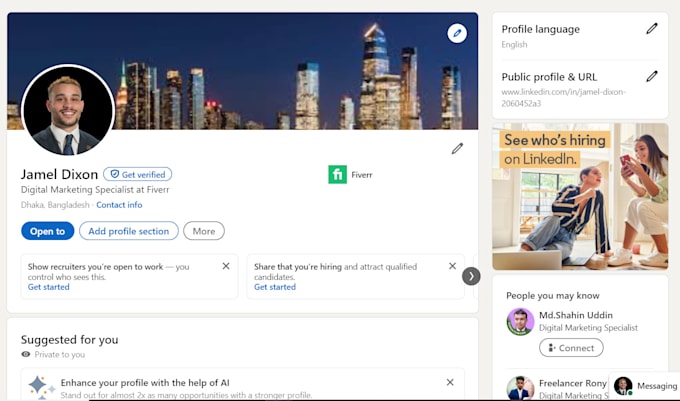The width and height of the screenshot is (680, 401).
Task: Get started with sharing that you're hiring
Action: 275,287
